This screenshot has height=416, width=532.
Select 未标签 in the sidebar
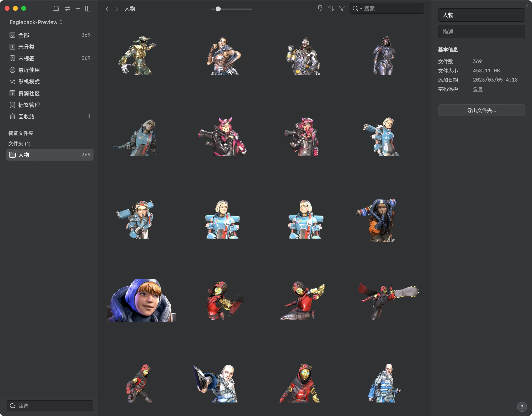(x=50, y=58)
